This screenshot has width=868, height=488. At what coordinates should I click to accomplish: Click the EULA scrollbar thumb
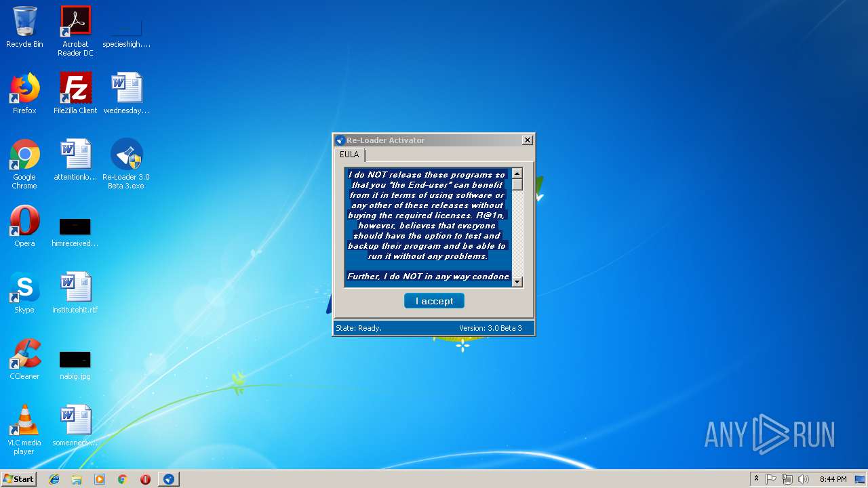(x=517, y=184)
